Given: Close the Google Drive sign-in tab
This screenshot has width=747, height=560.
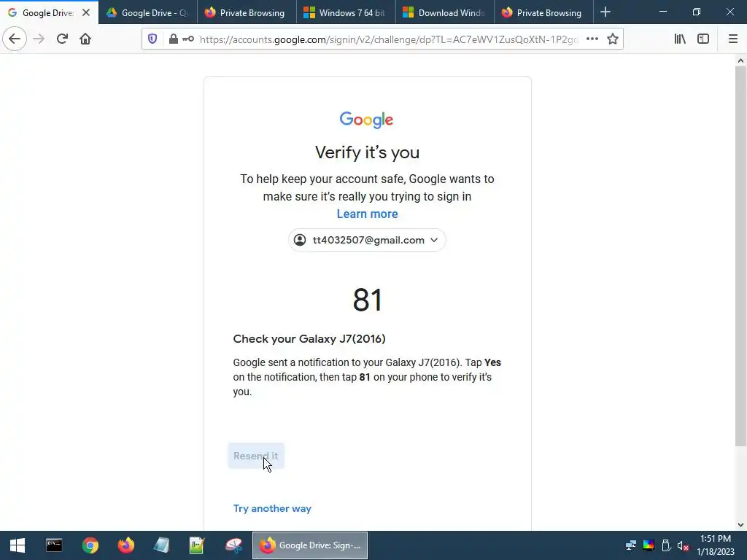Looking at the screenshot, I should click(86, 12).
